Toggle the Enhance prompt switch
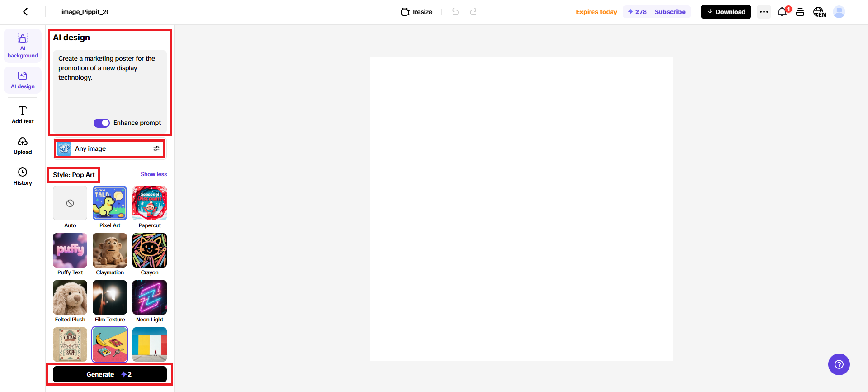The width and height of the screenshot is (868, 392). point(102,123)
